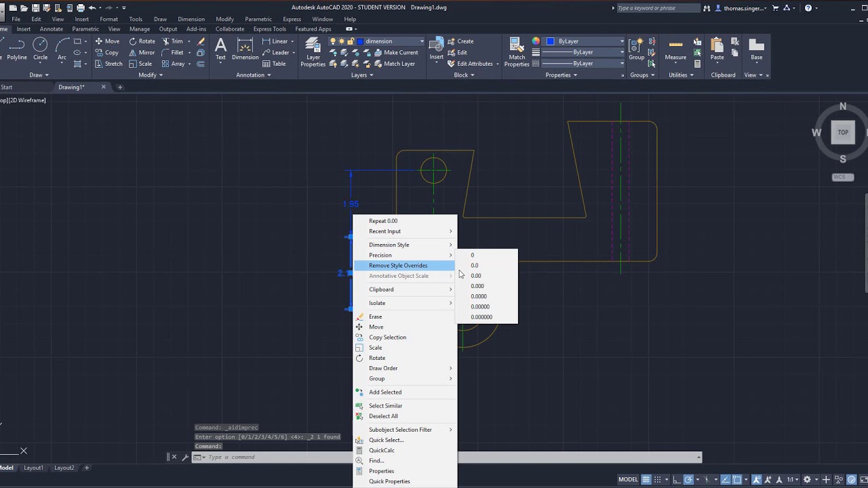Open the Dimension Style submenu
Image resolution: width=868 pixels, height=488 pixels.
pos(405,245)
